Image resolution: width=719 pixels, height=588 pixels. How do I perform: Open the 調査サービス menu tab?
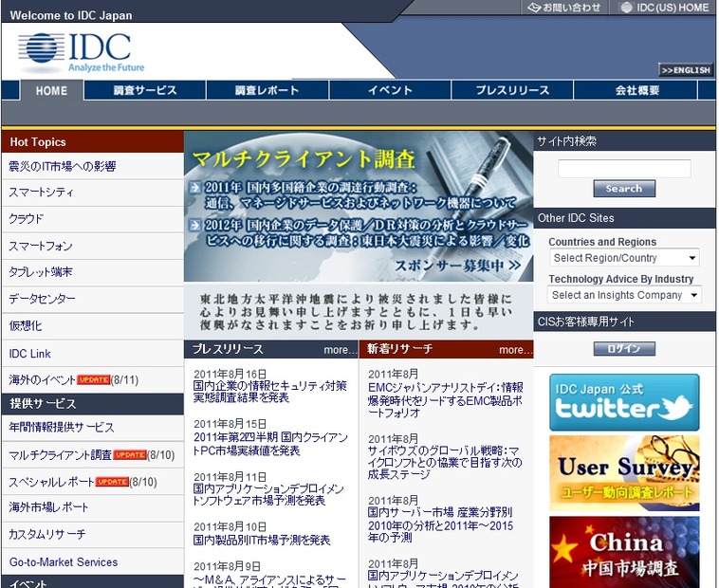tap(145, 90)
